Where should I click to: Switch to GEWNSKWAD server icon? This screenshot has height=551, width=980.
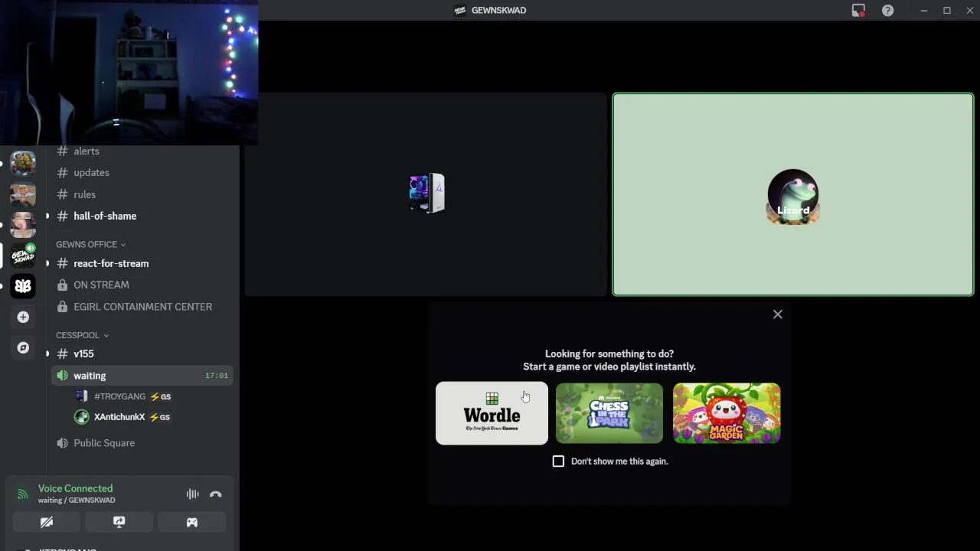pyautogui.click(x=23, y=255)
